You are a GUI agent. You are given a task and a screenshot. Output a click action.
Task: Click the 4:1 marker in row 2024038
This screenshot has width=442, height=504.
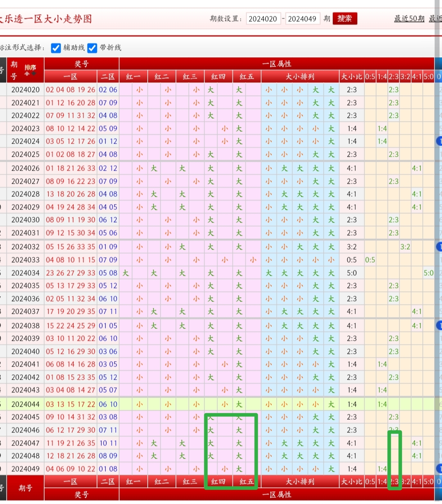[417, 326]
